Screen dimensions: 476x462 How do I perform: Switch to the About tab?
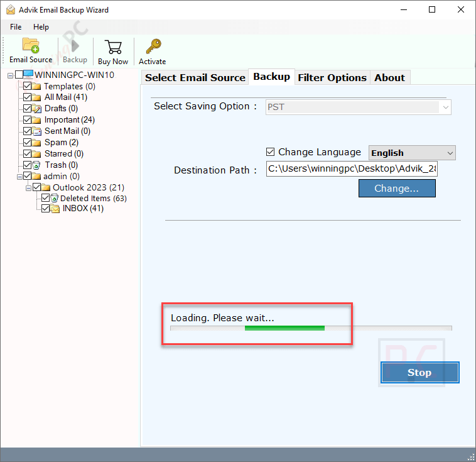coord(390,77)
